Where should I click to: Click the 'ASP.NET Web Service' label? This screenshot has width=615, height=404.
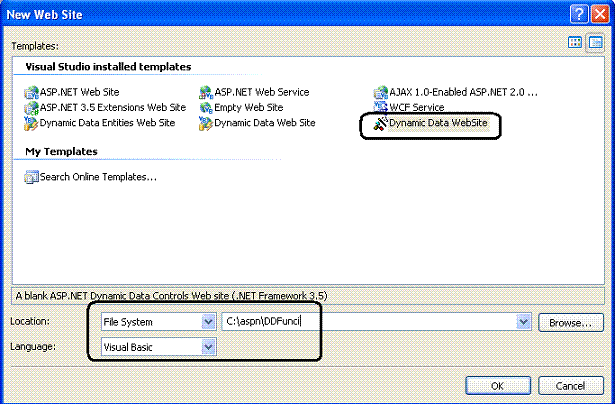[262, 93]
